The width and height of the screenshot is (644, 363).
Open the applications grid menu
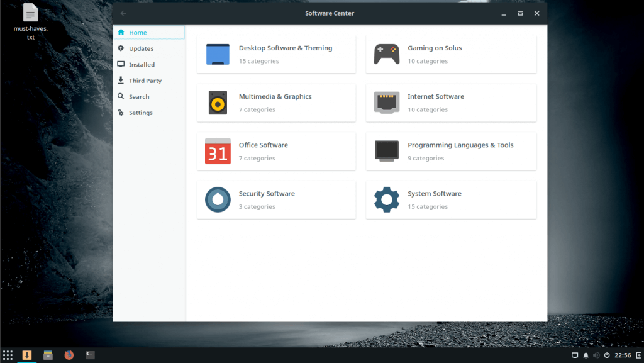point(8,355)
